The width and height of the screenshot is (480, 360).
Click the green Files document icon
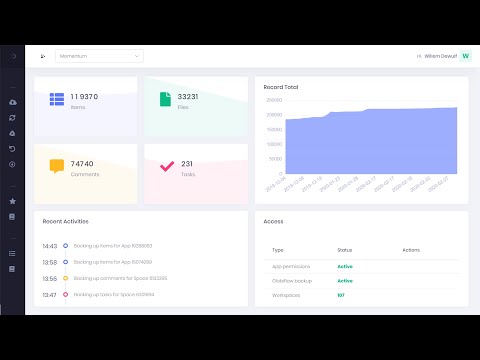point(165,99)
